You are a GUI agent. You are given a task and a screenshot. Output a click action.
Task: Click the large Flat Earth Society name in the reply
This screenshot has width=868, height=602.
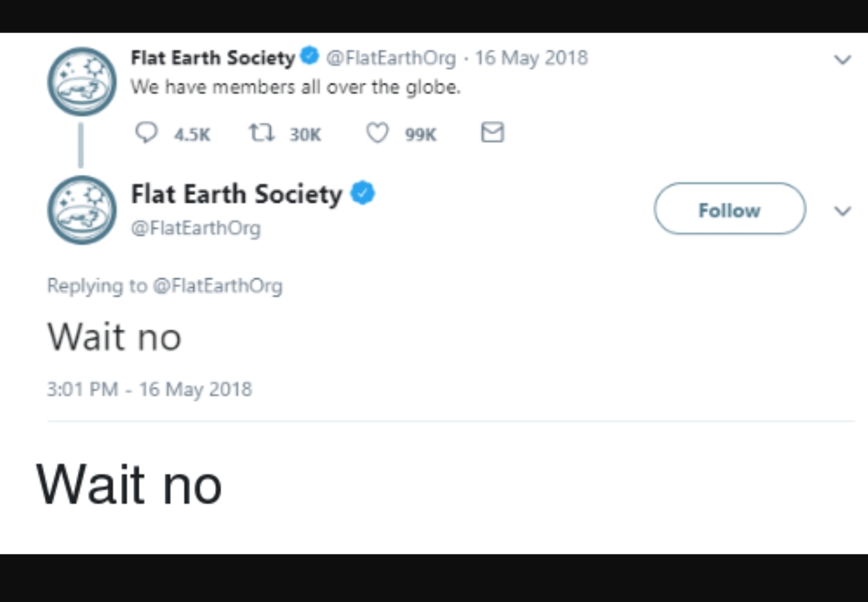pos(236,194)
